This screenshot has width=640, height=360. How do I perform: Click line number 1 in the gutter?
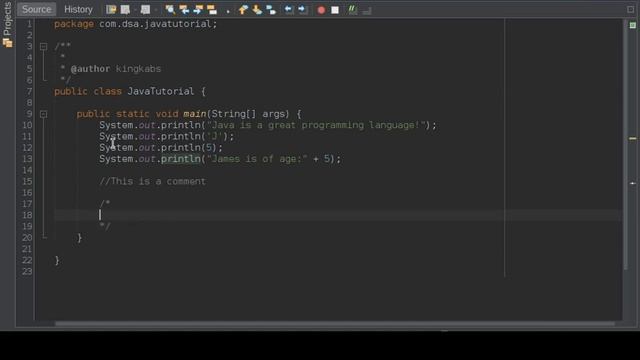click(x=29, y=24)
